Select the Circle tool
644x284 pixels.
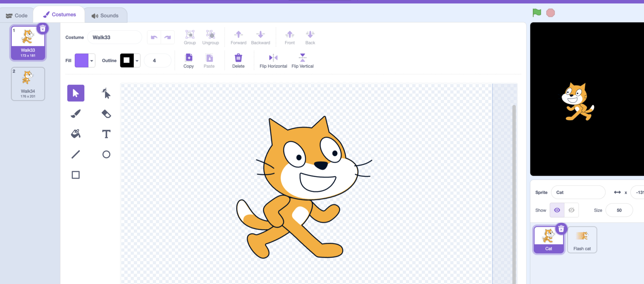coord(106,154)
